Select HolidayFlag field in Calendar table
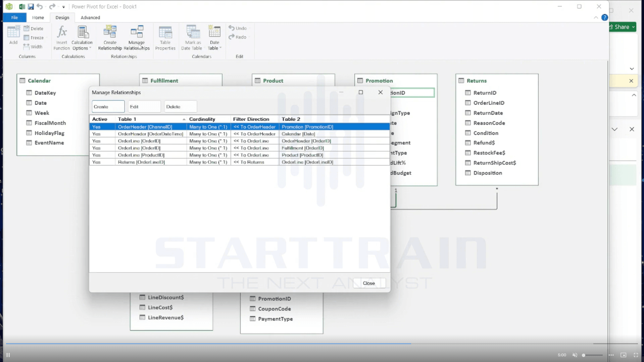This screenshot has width=644, height=362. pos(49,133)
